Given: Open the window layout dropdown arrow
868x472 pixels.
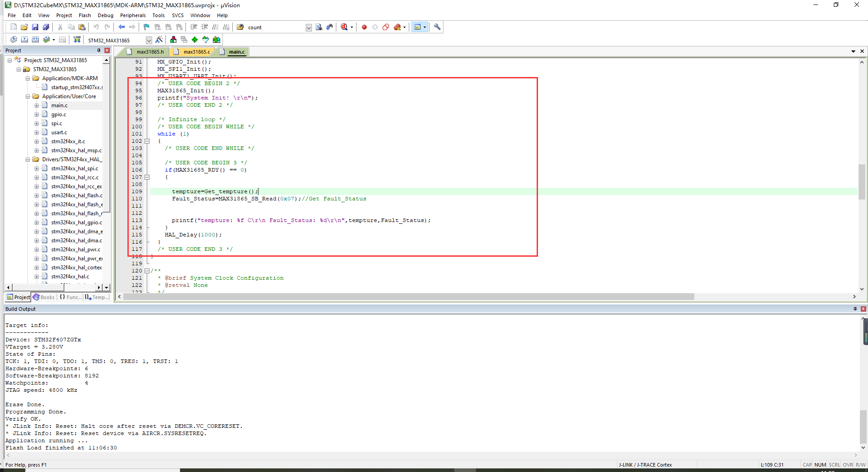Looking at the screenshot, I should point(425,27).
